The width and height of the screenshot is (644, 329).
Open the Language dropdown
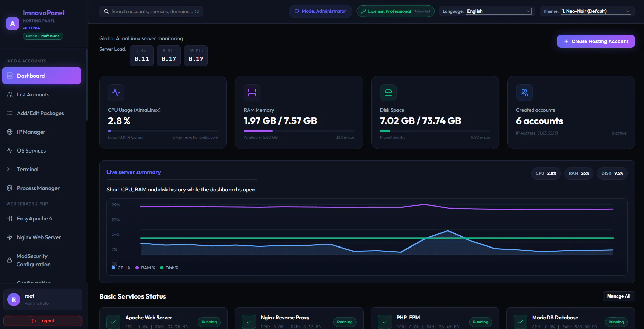pyautogui.click(x=498, y=11)
